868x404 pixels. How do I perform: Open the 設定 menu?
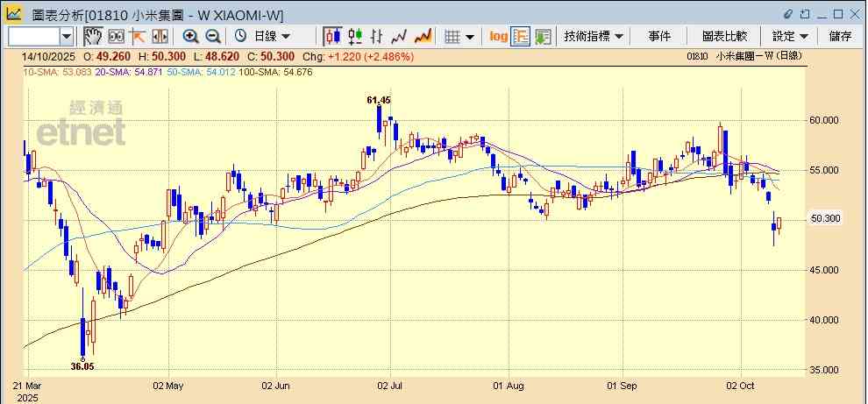point(790,36)
